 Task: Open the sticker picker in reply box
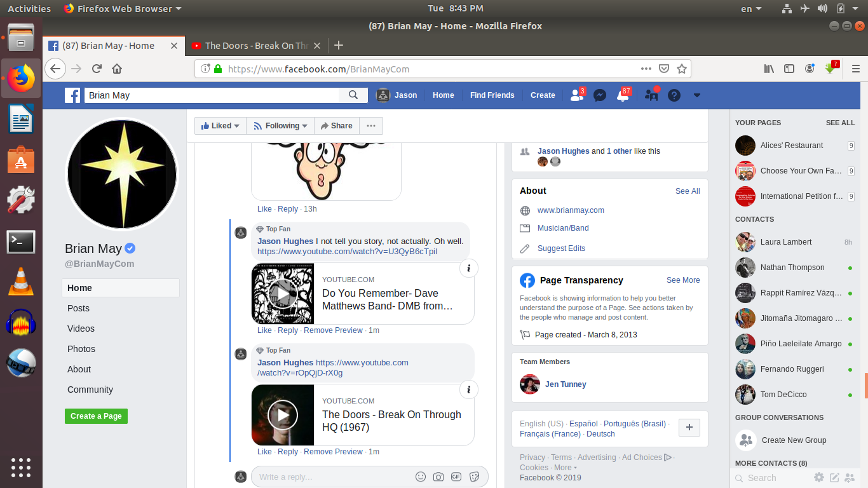pyautogui.click(x=474, y=477)
